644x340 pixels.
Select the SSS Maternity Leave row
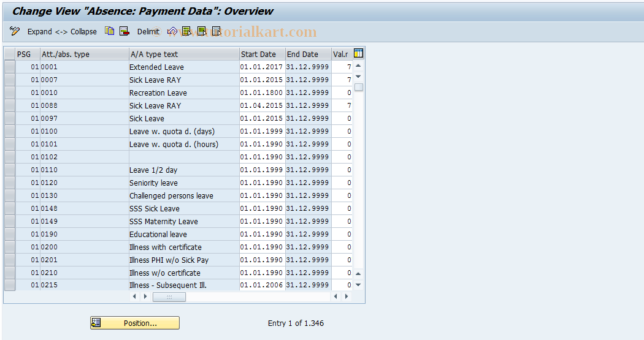[x=10, y=221]
